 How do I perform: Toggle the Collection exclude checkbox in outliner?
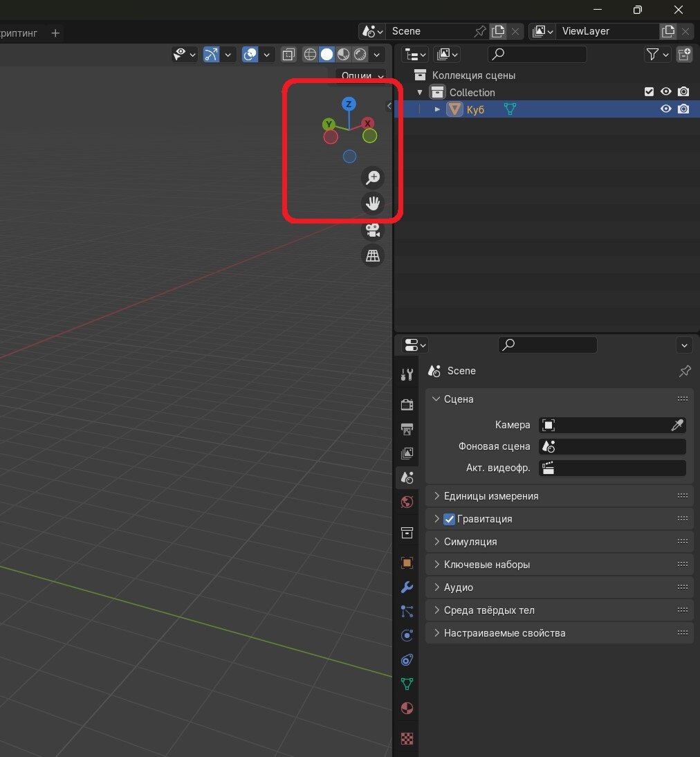point(649,92)
